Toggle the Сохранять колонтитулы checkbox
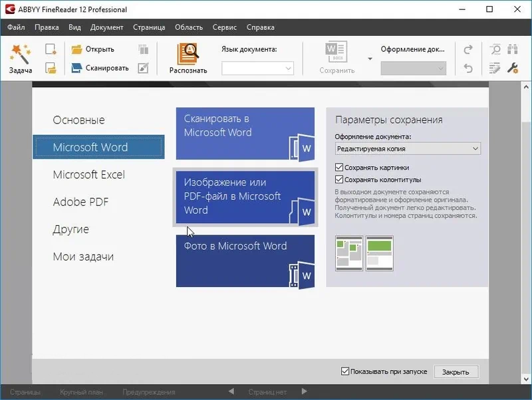Image resolution: width=532 pixels, height=400 pixels. (339, 179)
